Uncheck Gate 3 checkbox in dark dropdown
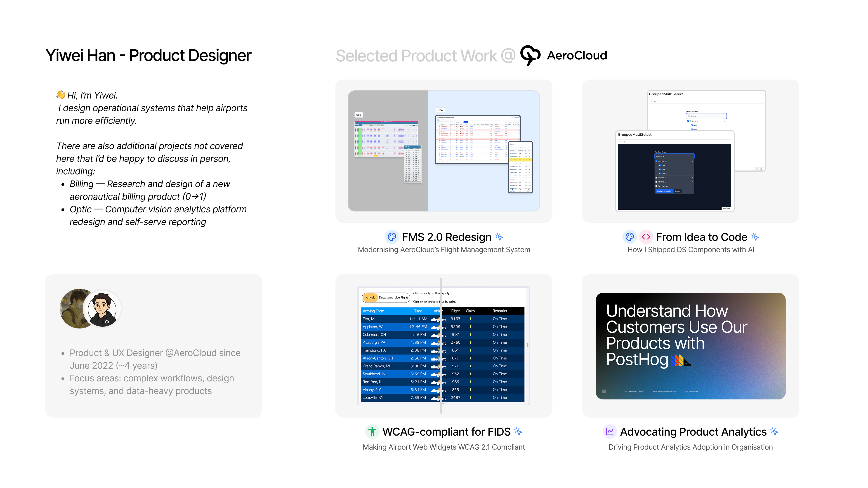 660,174
